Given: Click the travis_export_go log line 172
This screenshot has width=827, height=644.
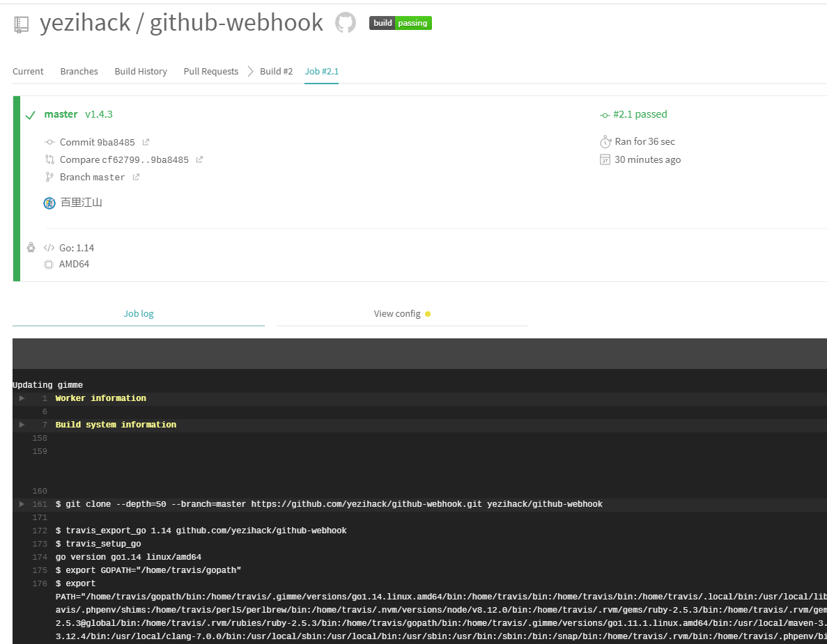Looking at the screenshot, I should coord(201,531).
